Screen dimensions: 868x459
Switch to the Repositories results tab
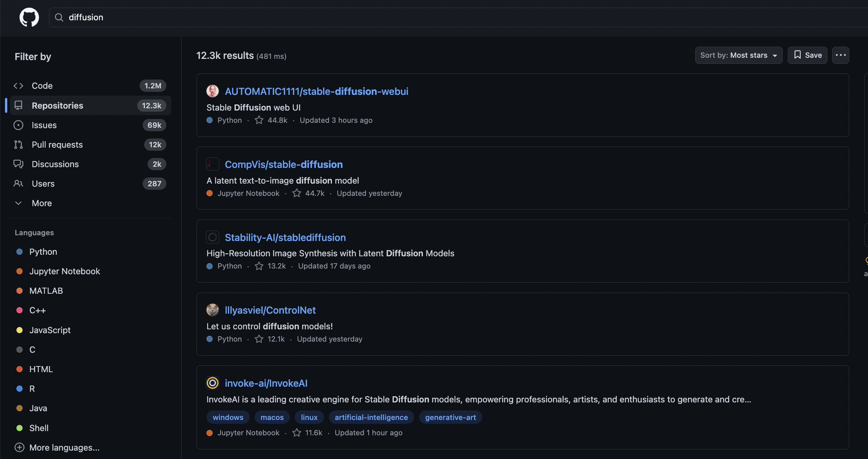[x=57, y=106]
